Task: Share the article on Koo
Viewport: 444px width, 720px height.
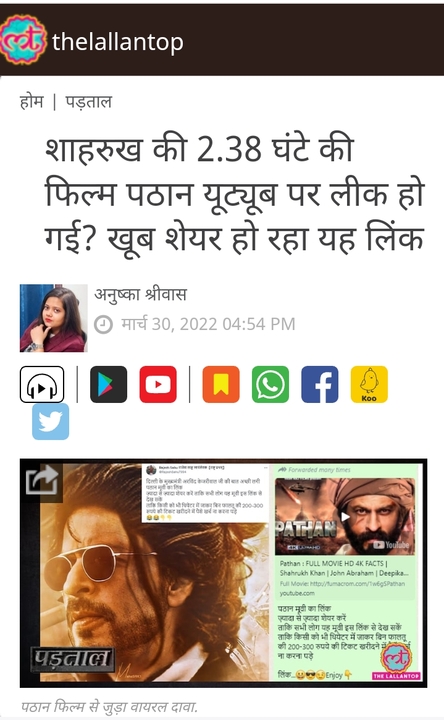Action: pyautogui.click(x=369, y=384)
